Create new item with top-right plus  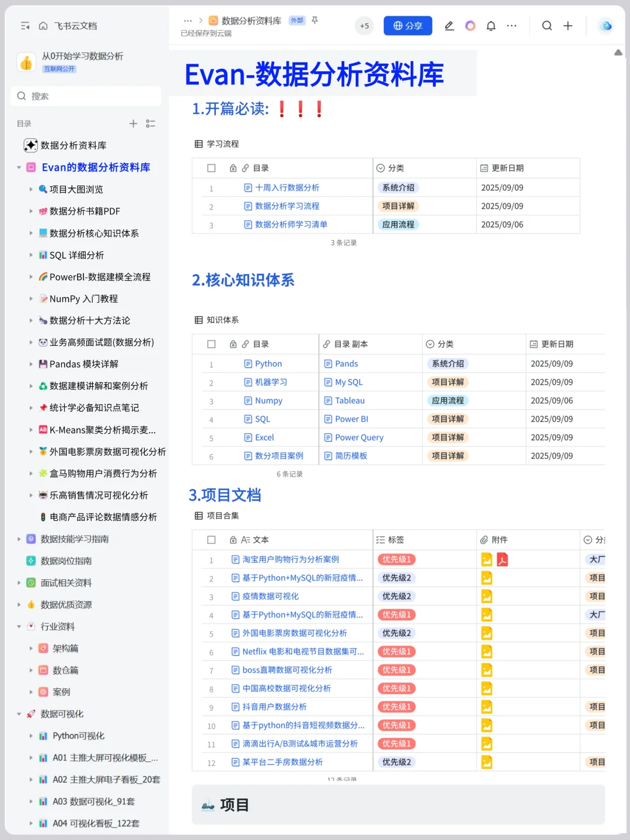click(x=568, y=26)
